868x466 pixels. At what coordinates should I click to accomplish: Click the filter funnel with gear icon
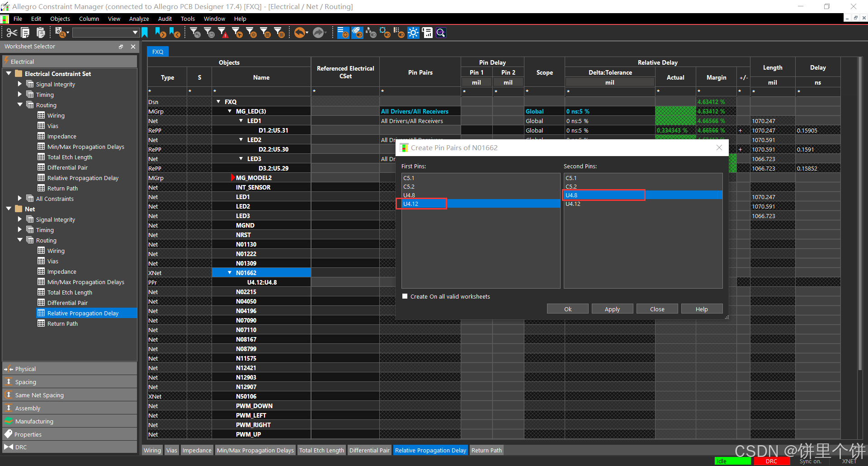point(251,33)
